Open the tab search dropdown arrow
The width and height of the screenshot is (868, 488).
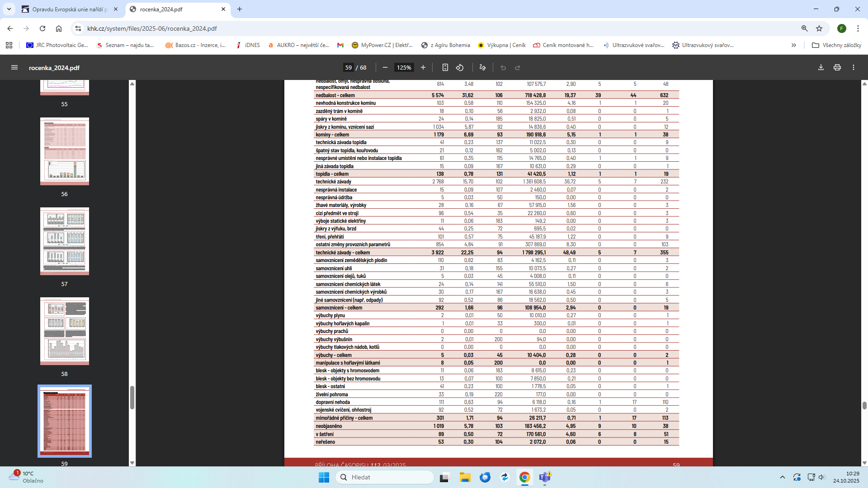tap(9, 9)
